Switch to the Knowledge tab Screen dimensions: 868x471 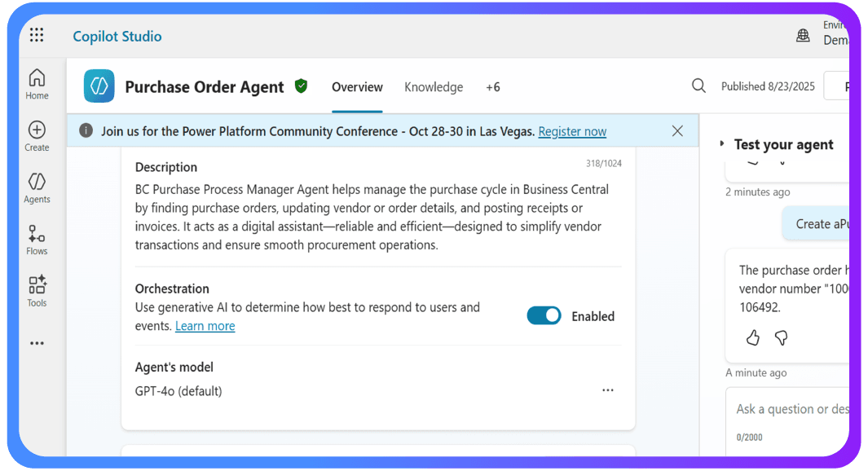[434, 87]
